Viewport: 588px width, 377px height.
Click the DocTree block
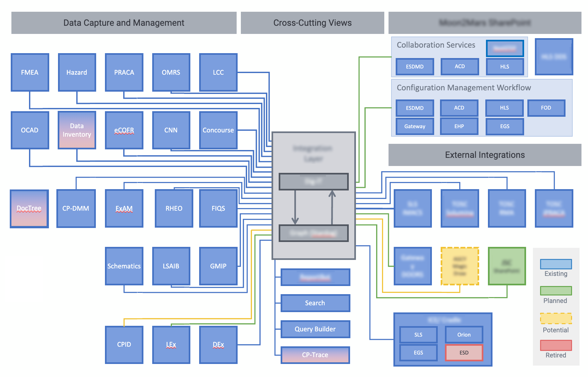29,208
